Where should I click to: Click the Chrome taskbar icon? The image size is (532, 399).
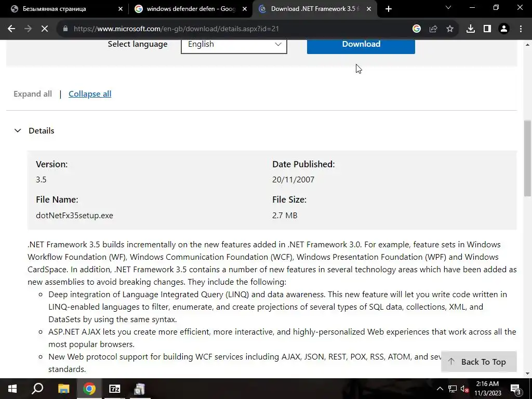tap(89, 389)
